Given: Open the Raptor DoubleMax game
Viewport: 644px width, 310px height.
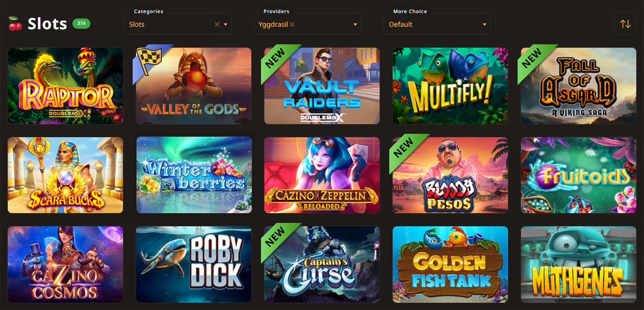Looking at the screenshot, I should 65,86.
